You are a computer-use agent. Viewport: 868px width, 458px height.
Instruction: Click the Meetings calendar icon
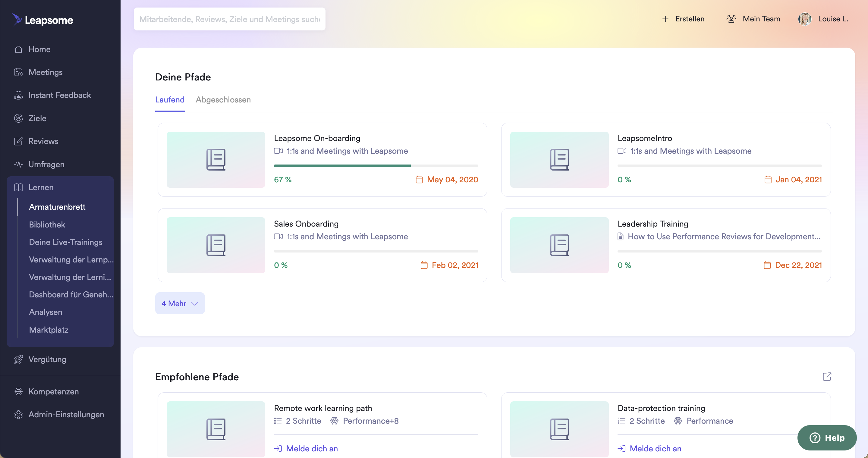(18, 72)
